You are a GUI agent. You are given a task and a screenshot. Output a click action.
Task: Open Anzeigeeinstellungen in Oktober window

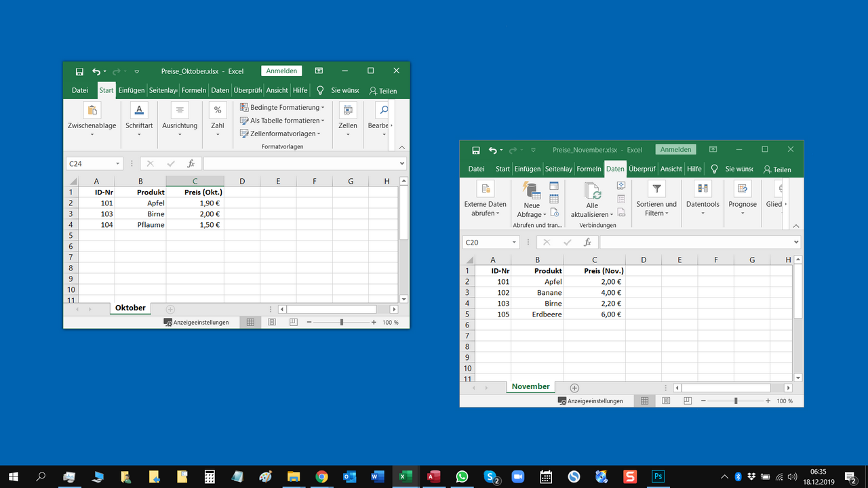197,323
